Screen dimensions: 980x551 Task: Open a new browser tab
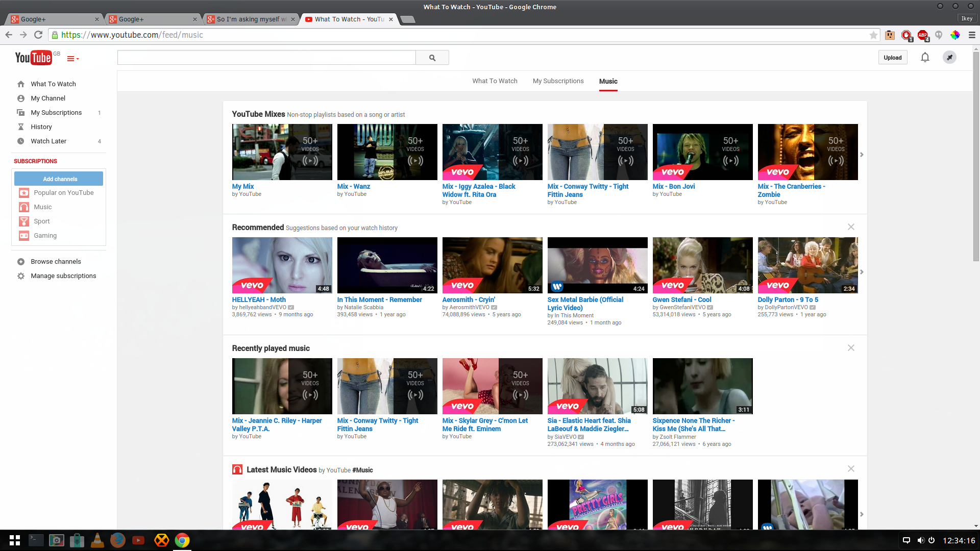tap(407, 19)
